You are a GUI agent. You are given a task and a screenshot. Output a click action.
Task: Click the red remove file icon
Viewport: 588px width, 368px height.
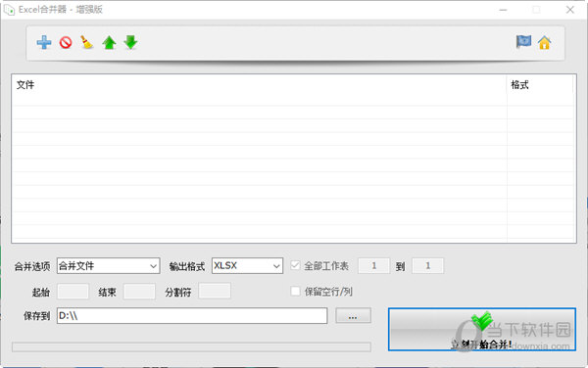[x=66, y=43]
